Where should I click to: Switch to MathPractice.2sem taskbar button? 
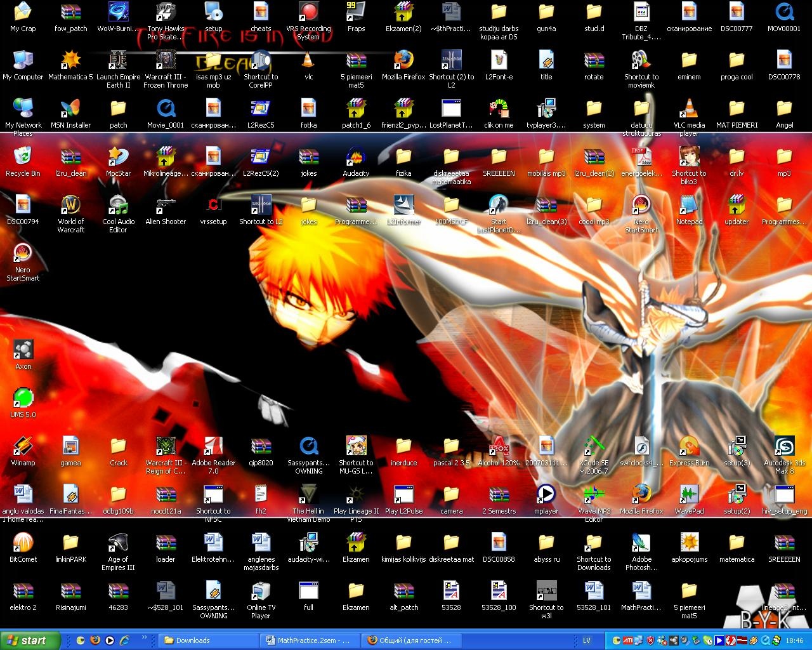click(311, 640)
